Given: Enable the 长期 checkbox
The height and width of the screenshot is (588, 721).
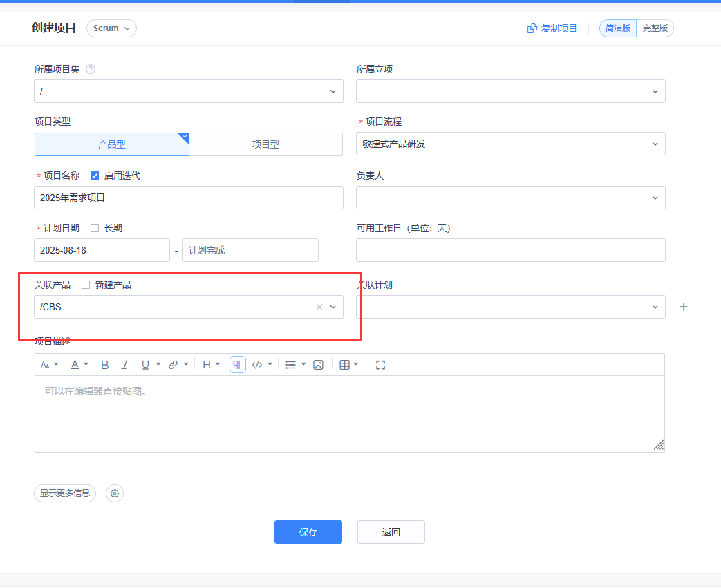Looking at the screenshot, I should point(95,228).
